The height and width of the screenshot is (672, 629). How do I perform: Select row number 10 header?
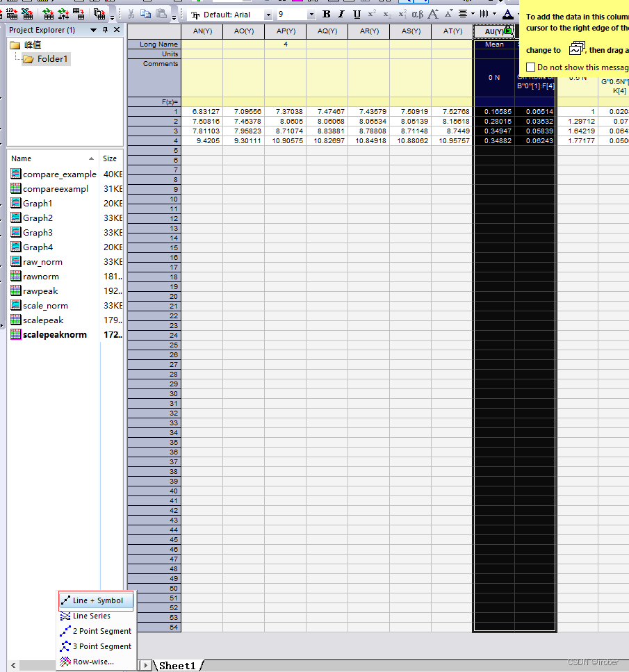[154, 199]
